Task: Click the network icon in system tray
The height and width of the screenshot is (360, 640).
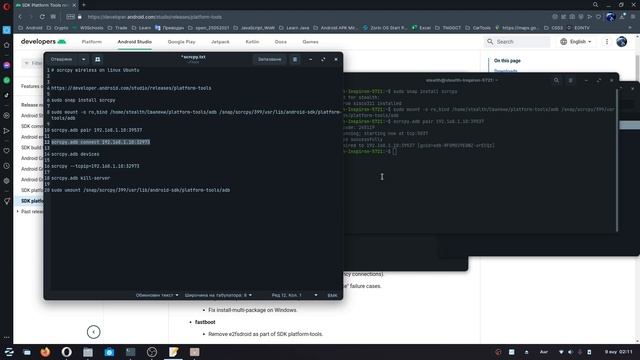Action: pos(561,352)
